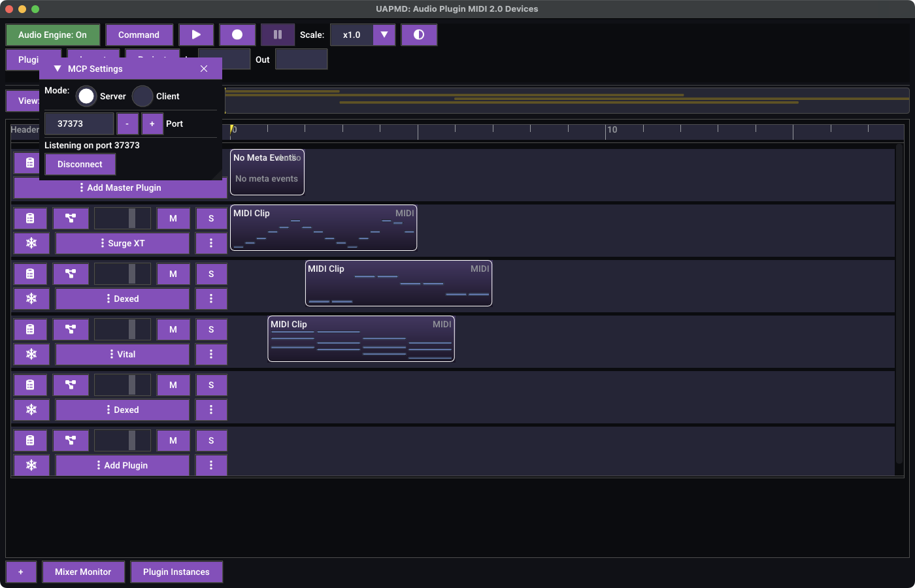Mute the Surge XT track
This screenshot has width=915, height=588.
(173, 218)
